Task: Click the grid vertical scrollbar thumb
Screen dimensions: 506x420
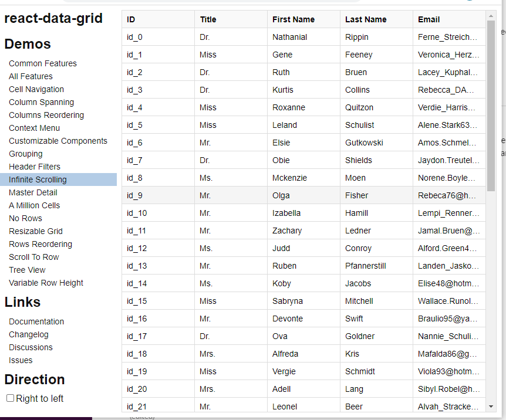Action: 491,106
